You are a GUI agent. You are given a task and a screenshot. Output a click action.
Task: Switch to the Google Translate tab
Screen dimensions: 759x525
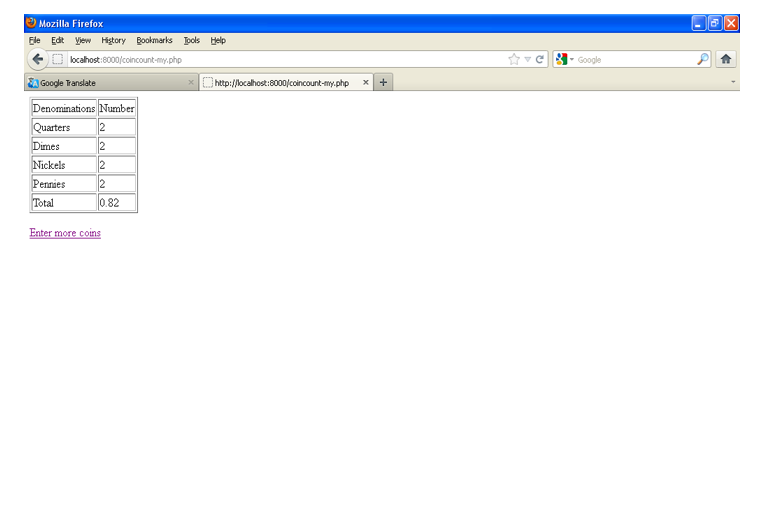coord(111,82)
